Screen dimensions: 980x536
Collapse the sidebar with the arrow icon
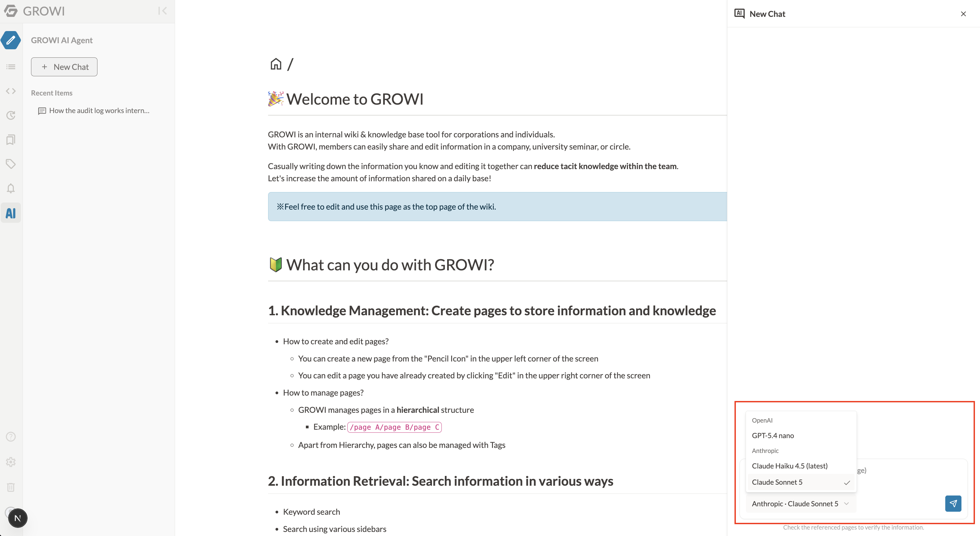click(x=163, y=11)
